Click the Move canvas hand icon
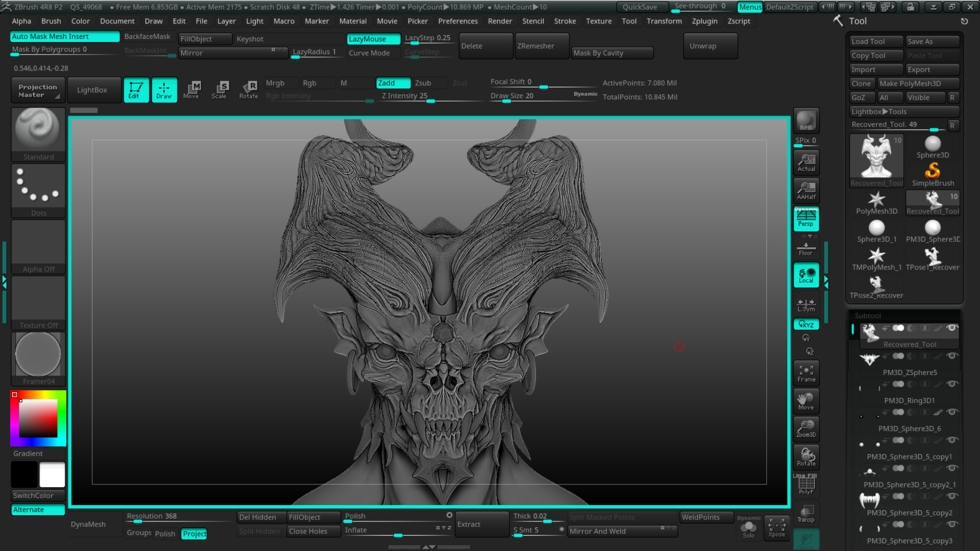 [806, 401]
